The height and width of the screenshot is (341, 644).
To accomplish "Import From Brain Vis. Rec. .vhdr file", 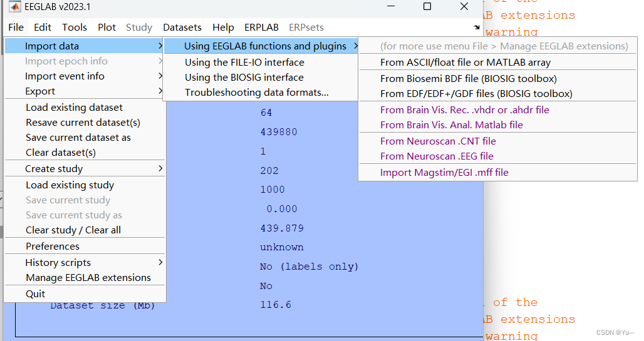I will coord(498,110).
